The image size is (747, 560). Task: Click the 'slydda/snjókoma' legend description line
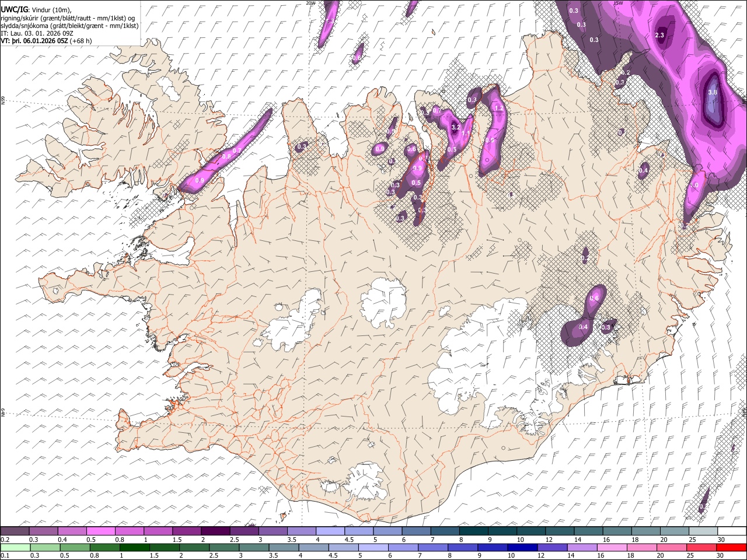point(69,26)
